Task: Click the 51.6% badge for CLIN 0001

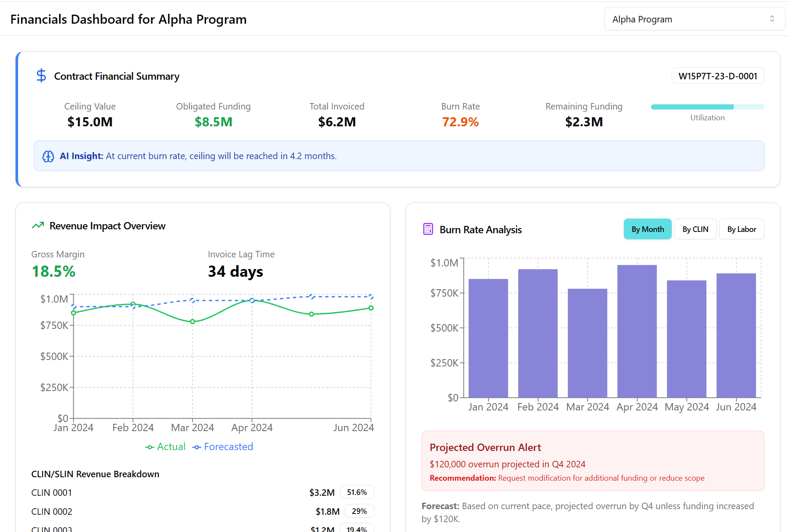Action: point(357,492)
